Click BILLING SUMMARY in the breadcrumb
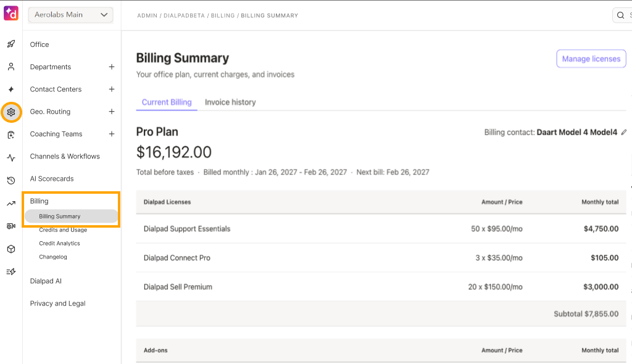 269,15
